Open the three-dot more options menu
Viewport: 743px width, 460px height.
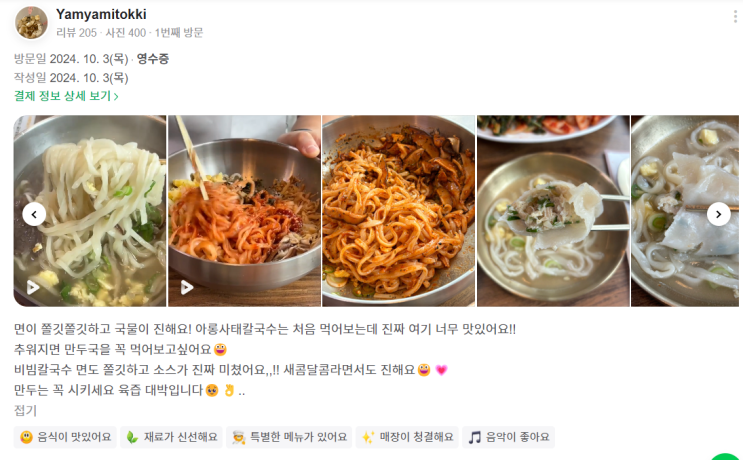click(735, 17)
